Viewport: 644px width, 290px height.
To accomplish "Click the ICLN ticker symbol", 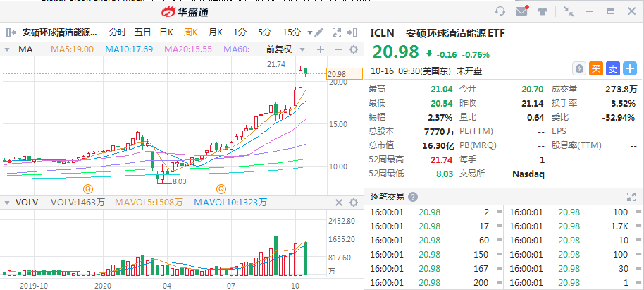I will tap(382, 33).
